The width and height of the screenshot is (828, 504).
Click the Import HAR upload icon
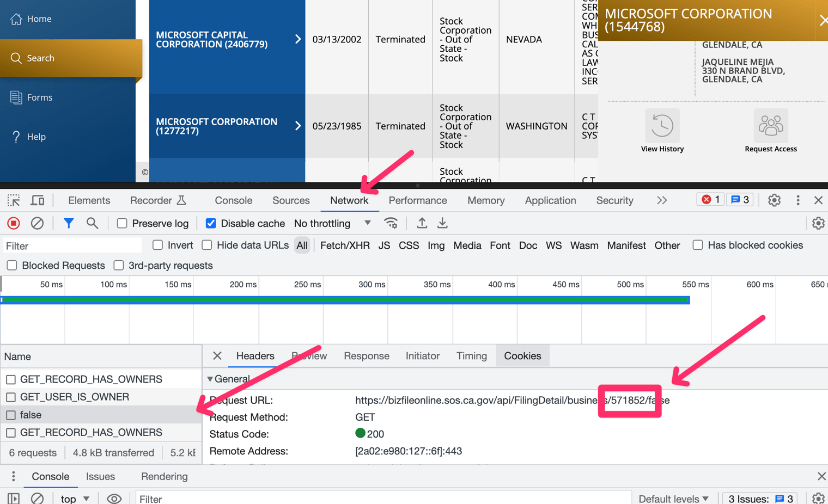422,223
